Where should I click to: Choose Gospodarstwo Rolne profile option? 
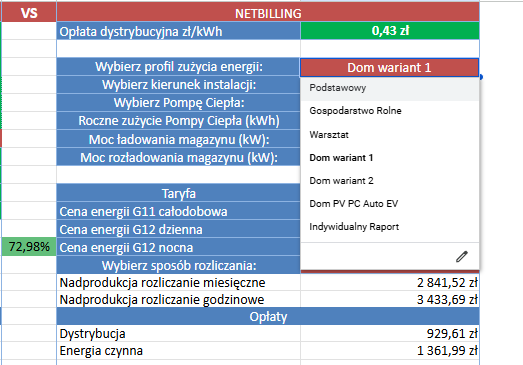(390, 111)
